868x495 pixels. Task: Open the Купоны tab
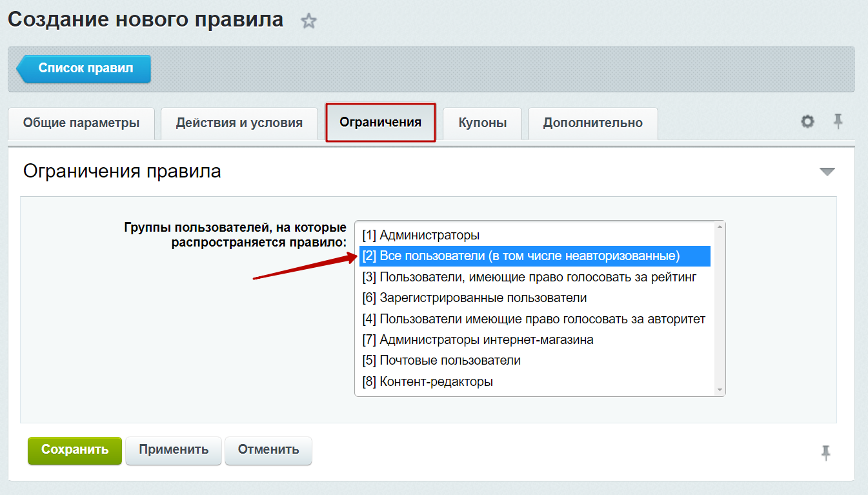(482, 123)
